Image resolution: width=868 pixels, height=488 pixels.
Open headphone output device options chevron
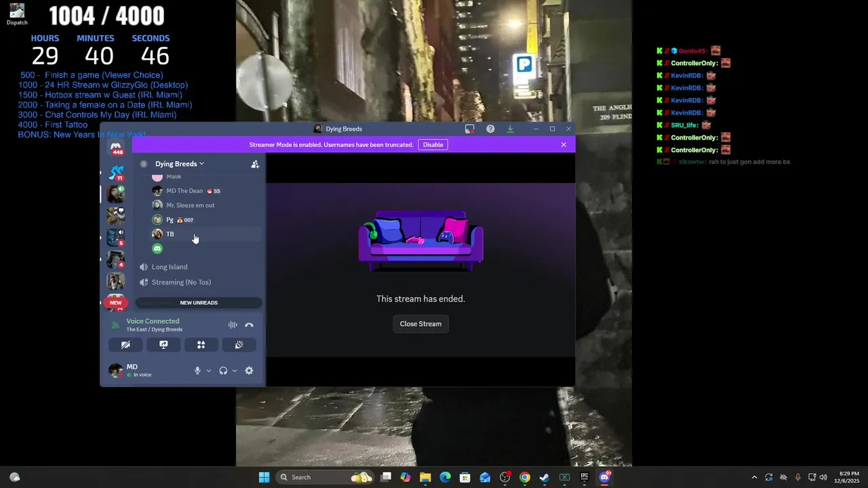pyautogui.click(x=235, y=371)
